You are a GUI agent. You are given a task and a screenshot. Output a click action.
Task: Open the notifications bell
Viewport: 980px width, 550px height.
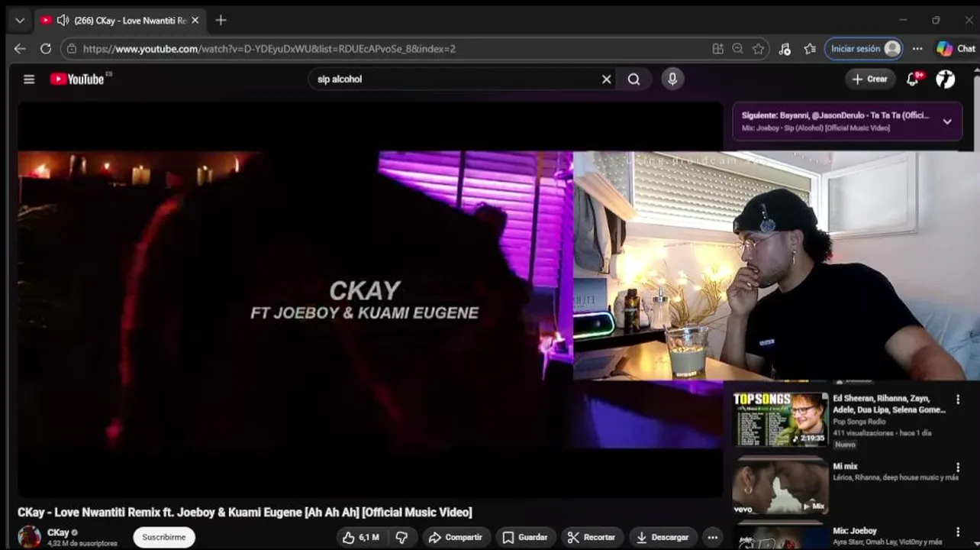913,79
